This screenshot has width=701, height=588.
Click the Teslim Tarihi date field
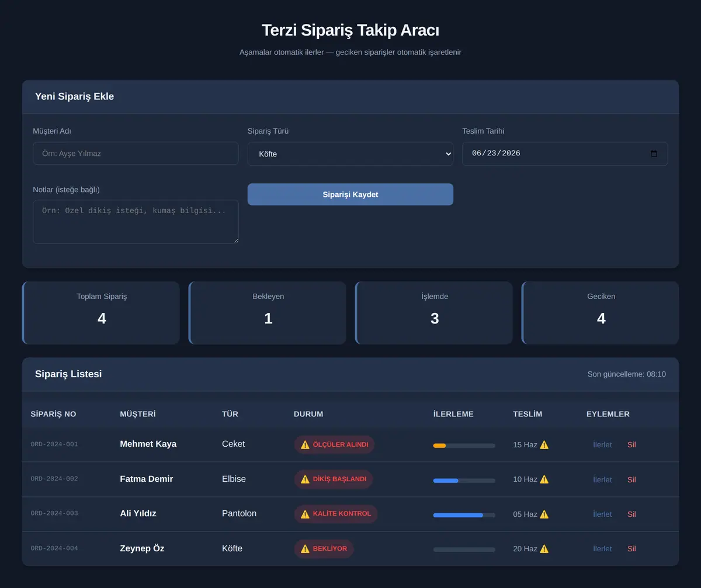565,154
